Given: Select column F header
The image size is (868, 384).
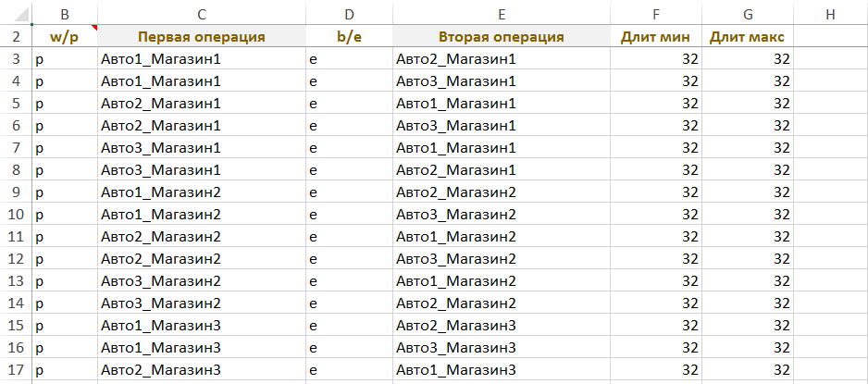Looking at the screenshot, I should click(x=656, y=14).
